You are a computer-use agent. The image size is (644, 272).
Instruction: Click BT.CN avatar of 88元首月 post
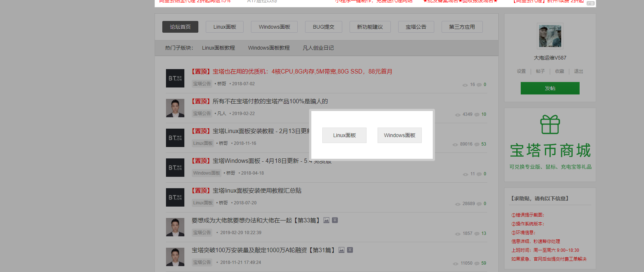175,78
